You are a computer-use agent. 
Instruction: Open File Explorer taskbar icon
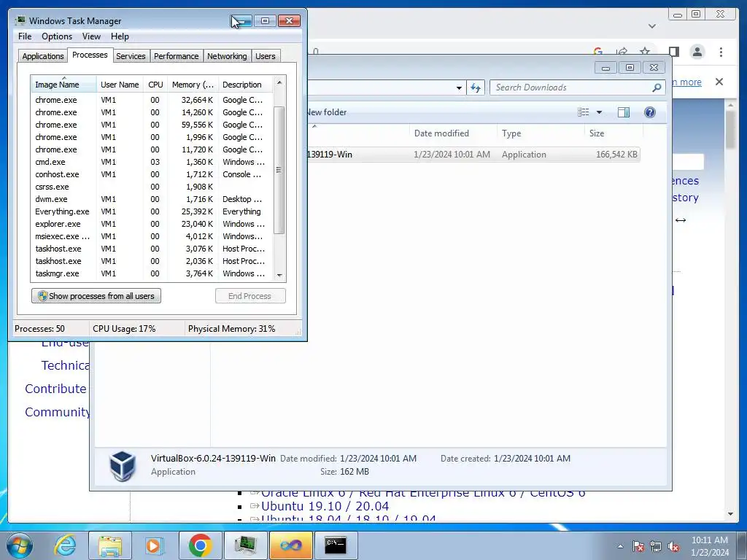click(110, 545)
